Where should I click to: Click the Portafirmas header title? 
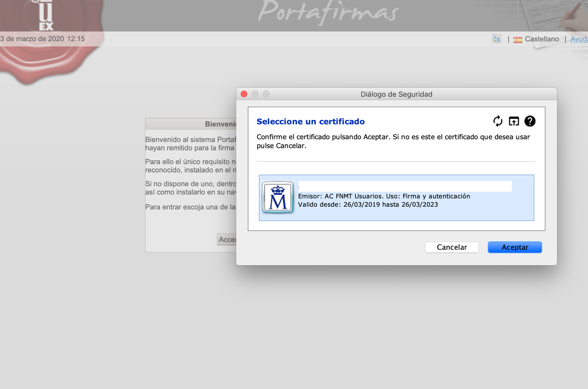(328, 12)
